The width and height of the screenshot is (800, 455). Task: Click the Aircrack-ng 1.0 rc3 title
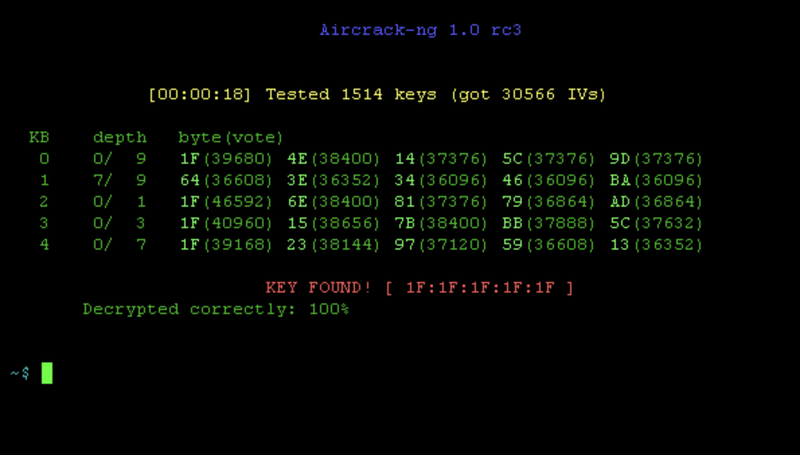click(420, 30)
